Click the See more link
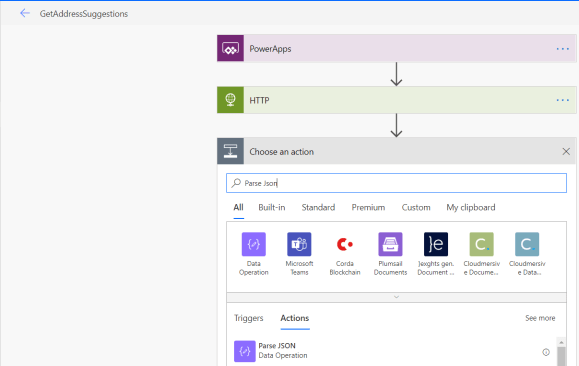The width and height of the screenshot is (579, 366). [540, 318]
